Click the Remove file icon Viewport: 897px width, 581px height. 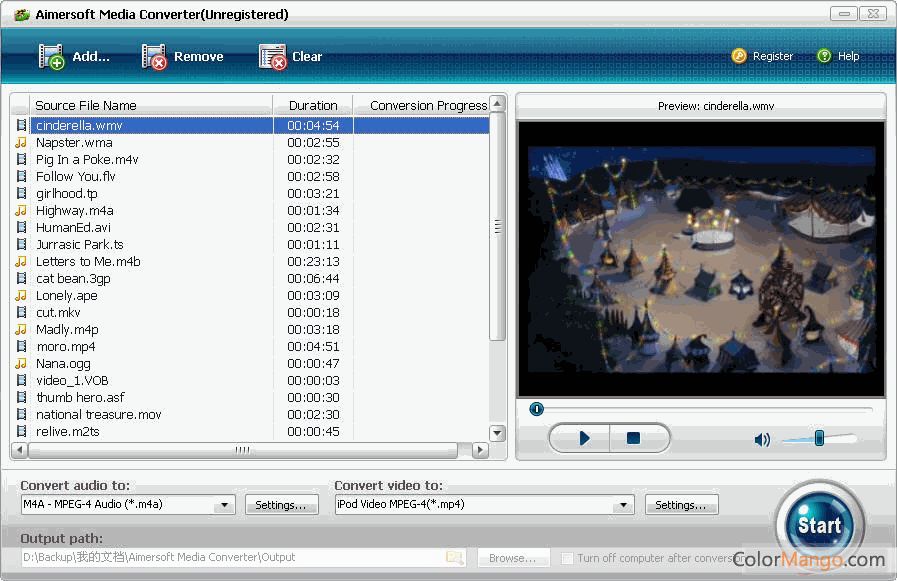click(154, 57)
